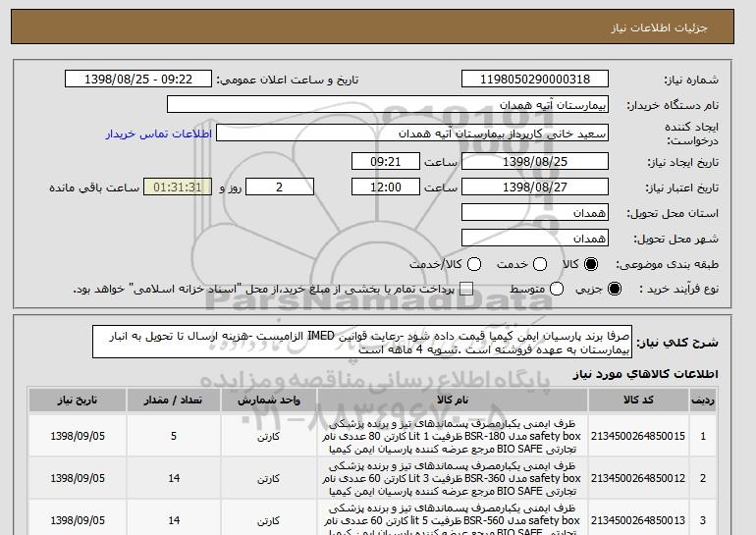Click the تاریخ نیاز column header
Viewport: 756px width, 535px height.
(x=78, y=401)
